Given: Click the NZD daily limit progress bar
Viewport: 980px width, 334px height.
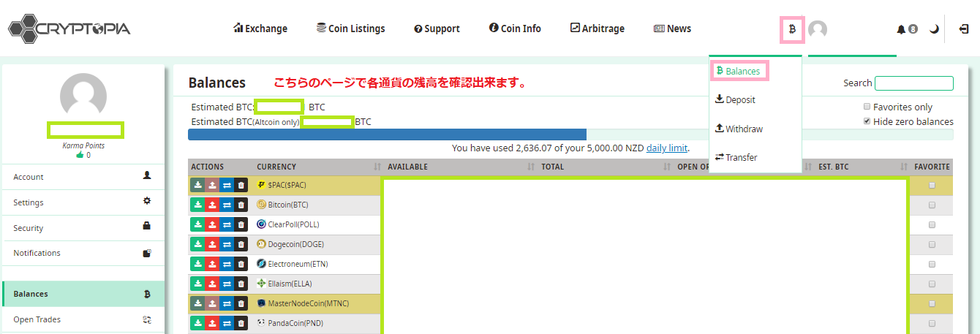Looking at the screenshot, I should point(570,134).
